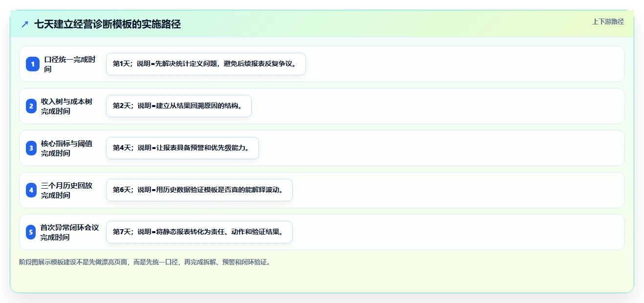Select step badge number 5
The height and width of the screenshot is (303, 644).
[31, 232]
